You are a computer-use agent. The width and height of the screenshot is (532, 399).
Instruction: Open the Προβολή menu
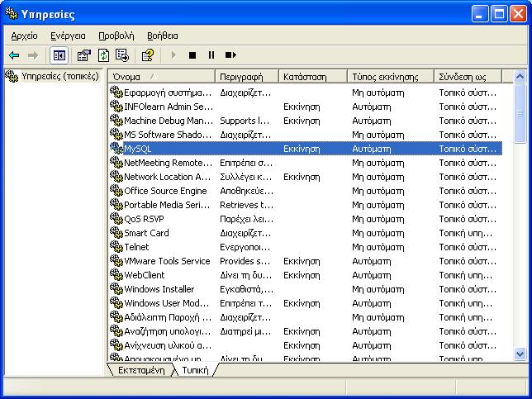point(116,36)
